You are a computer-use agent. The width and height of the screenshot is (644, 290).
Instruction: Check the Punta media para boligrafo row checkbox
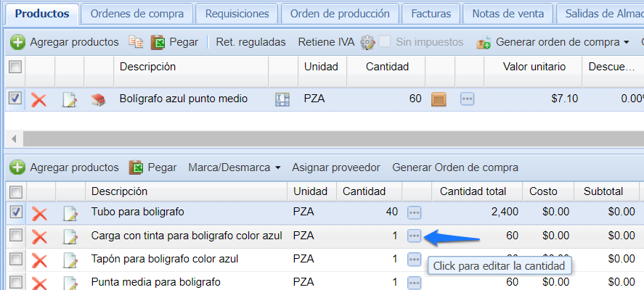[x=15, y=282]
